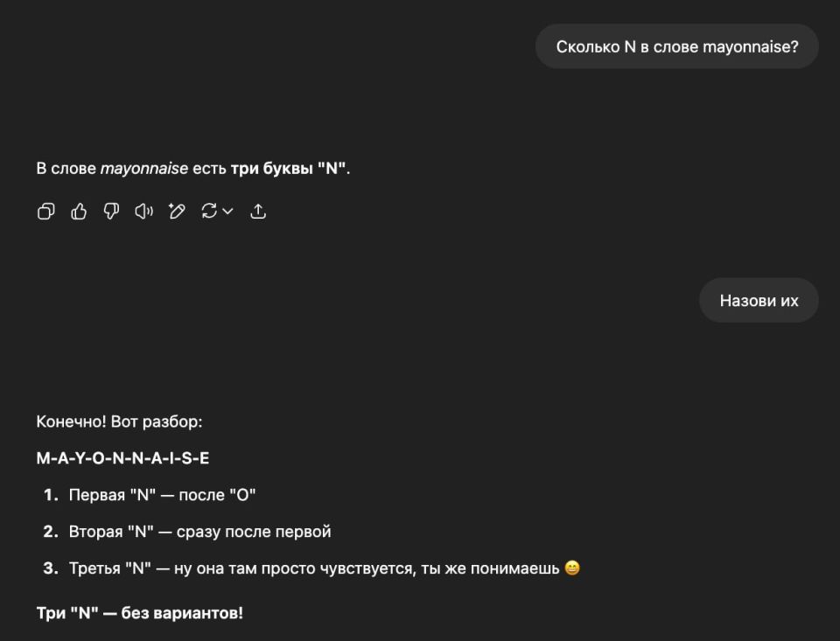Click the "Назови их" message bubble
Viewport: 840px width, 641px height.
click(758, 299)
